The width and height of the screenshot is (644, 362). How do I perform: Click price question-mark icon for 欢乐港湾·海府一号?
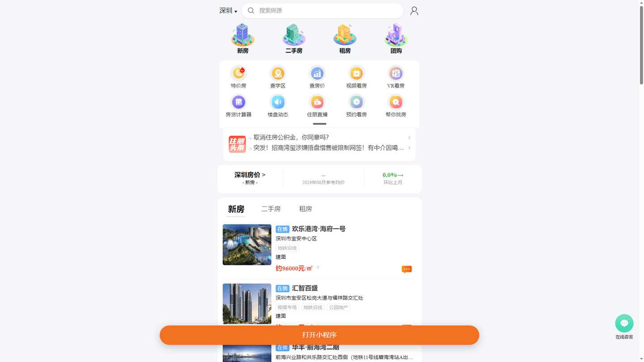[318, 268]
